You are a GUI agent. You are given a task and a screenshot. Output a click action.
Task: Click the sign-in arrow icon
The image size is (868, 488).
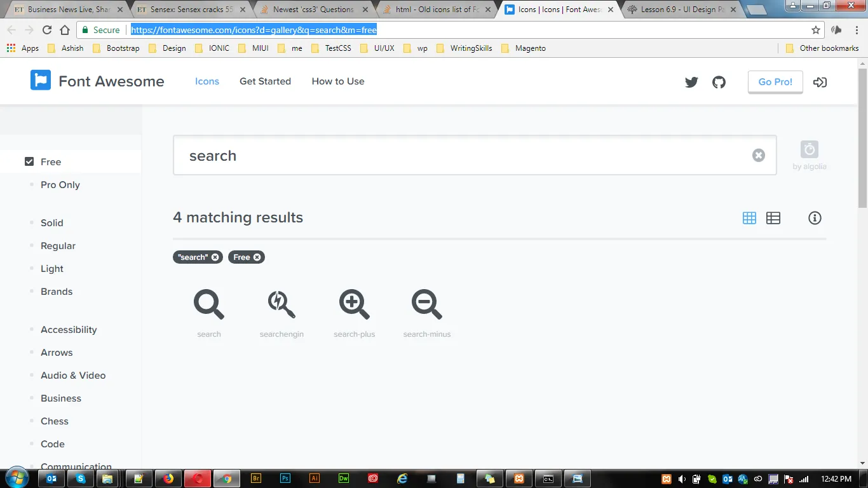coord(820,82)
